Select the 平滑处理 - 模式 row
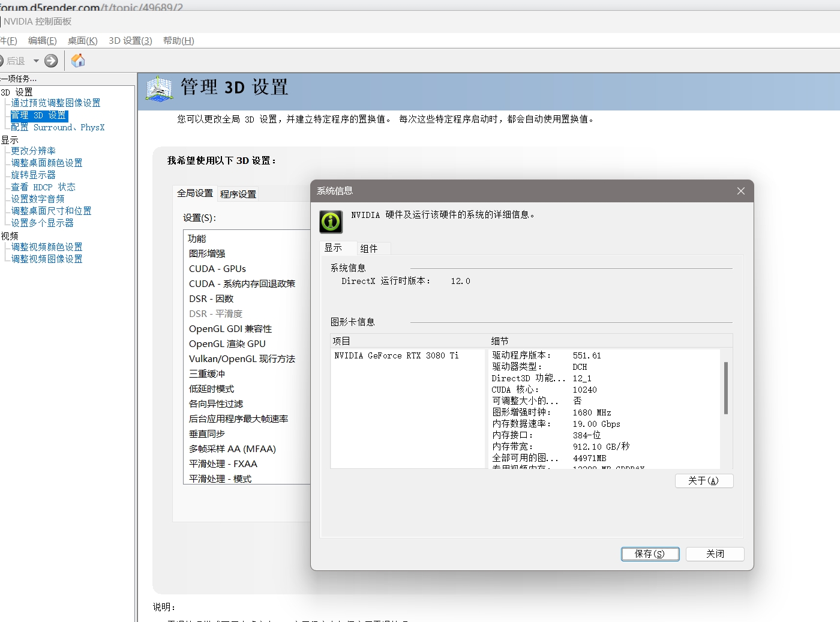 coord(247,478)
